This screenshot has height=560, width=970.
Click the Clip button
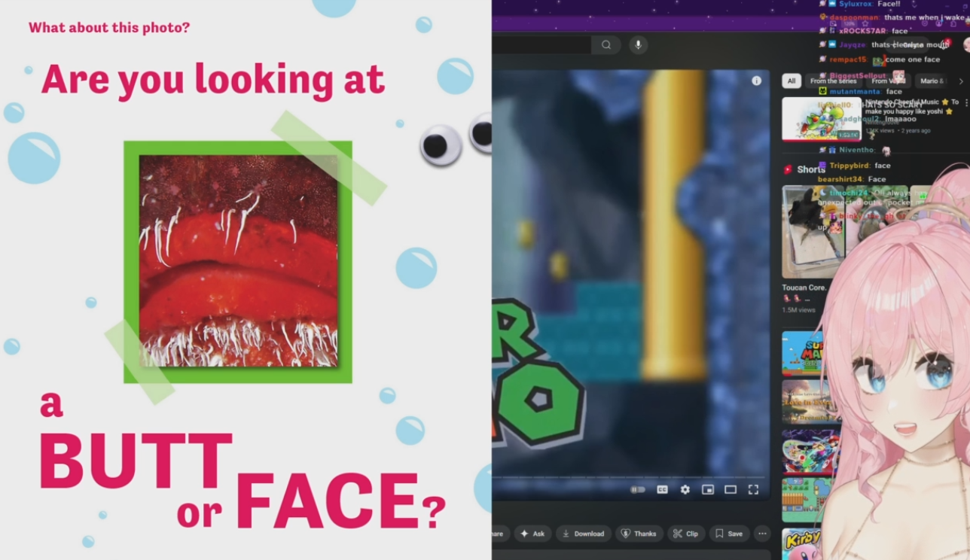(685, 534)
